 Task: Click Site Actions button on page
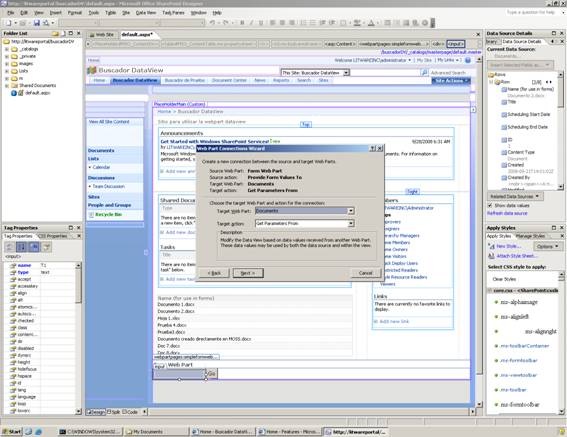[x=451, y=80]
